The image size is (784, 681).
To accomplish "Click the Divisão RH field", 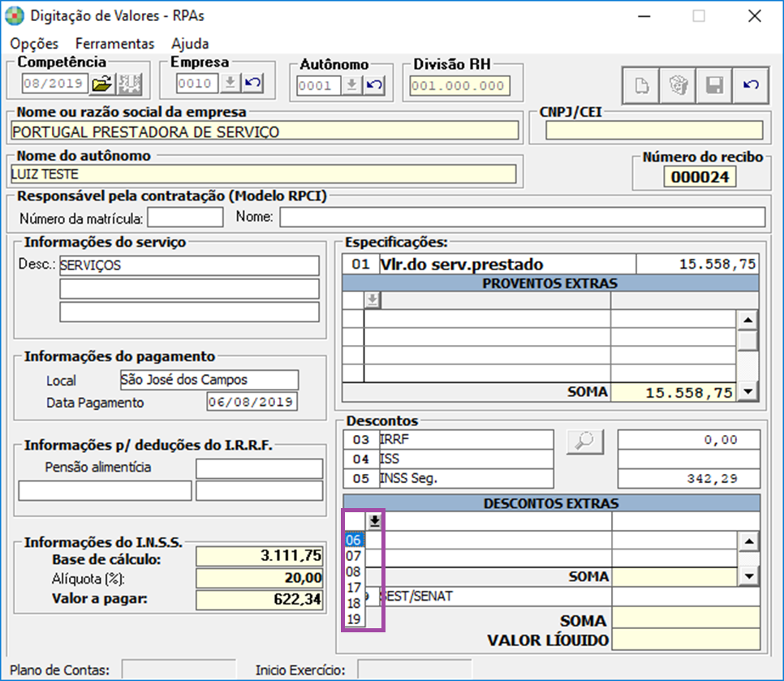I will 460,85.
